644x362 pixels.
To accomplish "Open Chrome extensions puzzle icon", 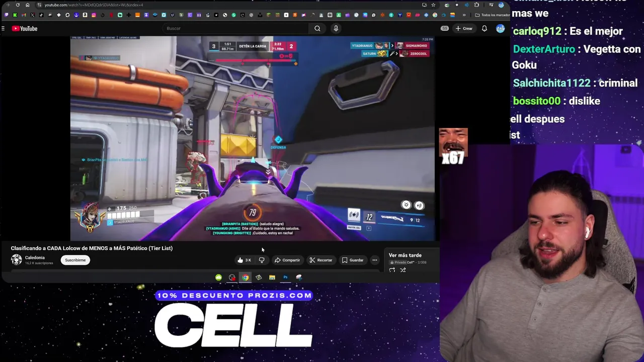I will coord(476,5).
